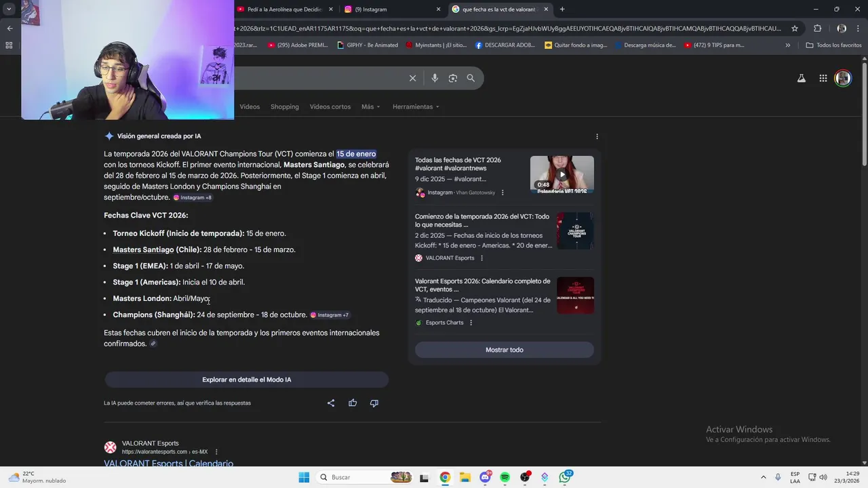Click the browser address bar URL
Image resolution: width=868 pixels, height=488 pixels.
(509, 28)
